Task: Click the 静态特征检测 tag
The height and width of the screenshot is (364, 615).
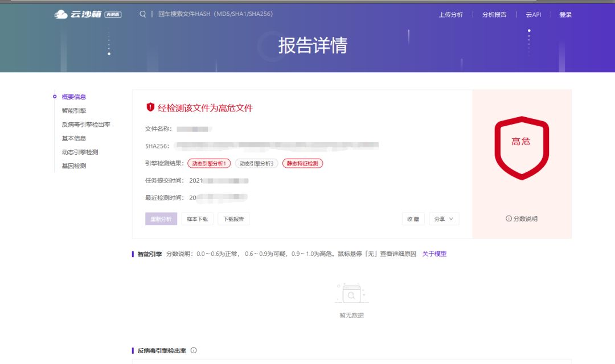Action: coord(302,163)
